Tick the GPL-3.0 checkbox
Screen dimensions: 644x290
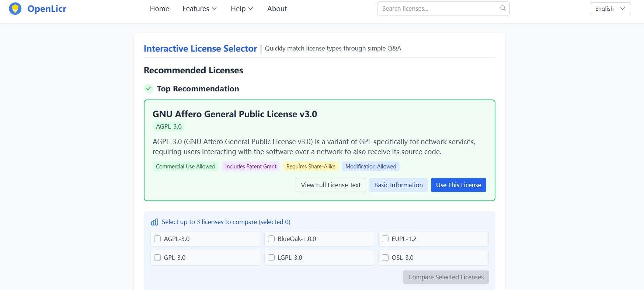(x=157, y=258)
